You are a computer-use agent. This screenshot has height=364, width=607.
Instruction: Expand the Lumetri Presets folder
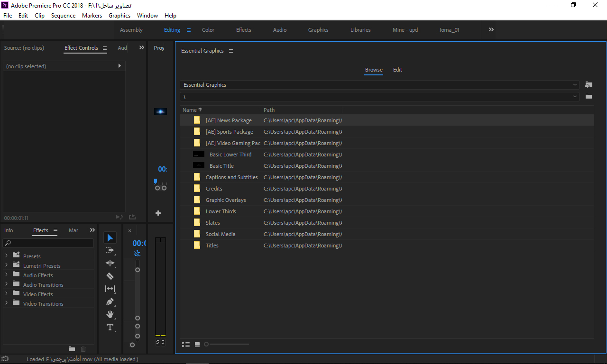click(x=6, y=265)
